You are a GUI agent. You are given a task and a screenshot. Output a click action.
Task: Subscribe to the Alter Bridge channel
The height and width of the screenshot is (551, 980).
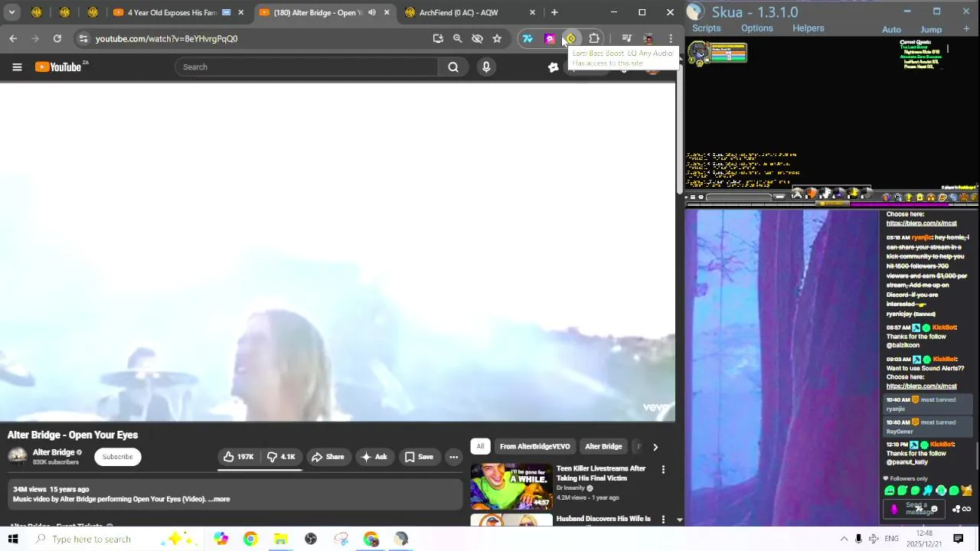coord(117,457)
